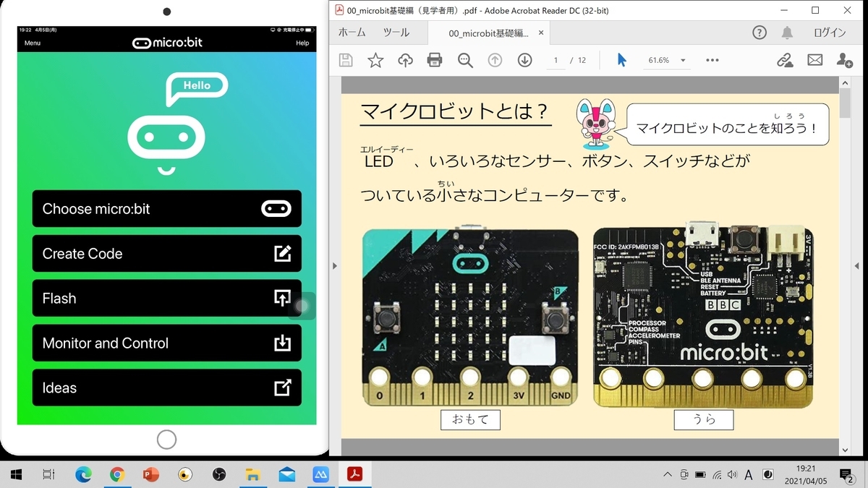Image resolution: width=868 pixels, height=488 pixels.
Task: Save the PDF using the save icon
Action: pos(345,60)
